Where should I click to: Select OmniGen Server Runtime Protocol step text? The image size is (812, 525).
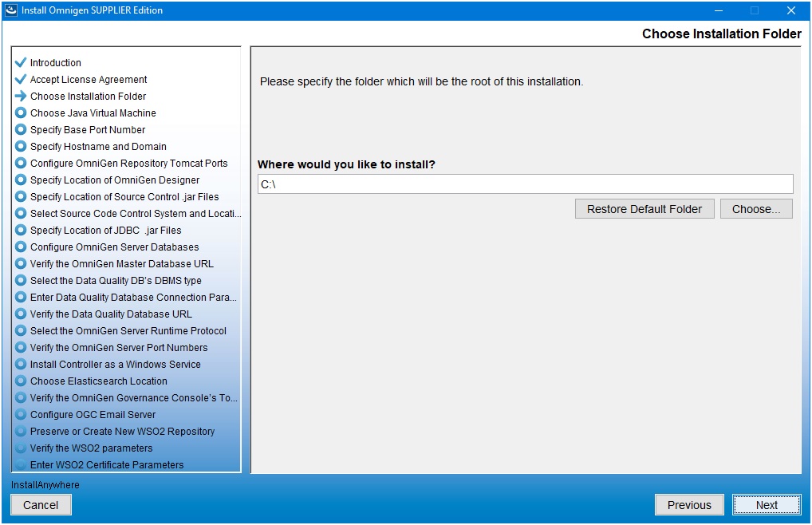[128, 330]
